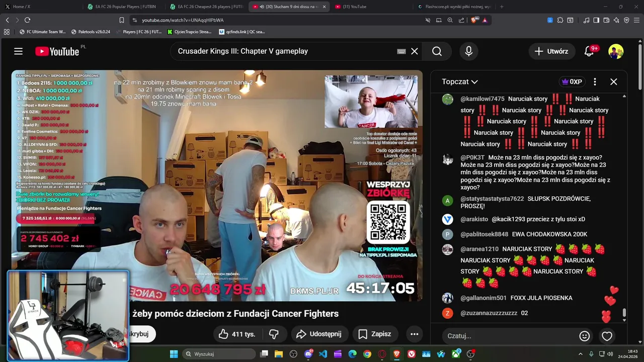Close the live chat panel

coord(614,81)
